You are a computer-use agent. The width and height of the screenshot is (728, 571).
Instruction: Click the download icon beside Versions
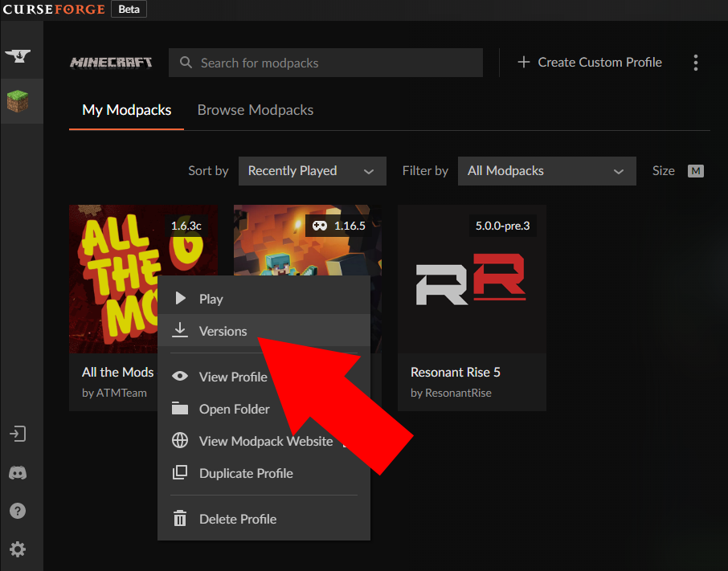(180, 330)
